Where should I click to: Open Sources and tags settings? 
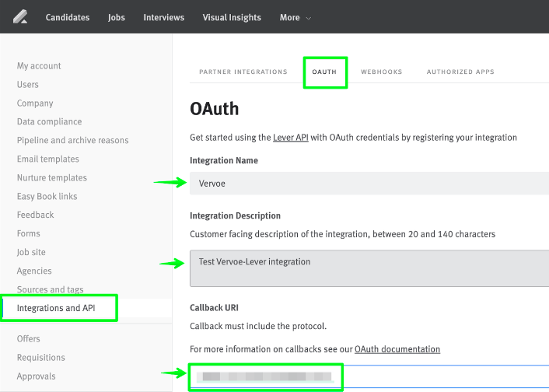(50, 289)
